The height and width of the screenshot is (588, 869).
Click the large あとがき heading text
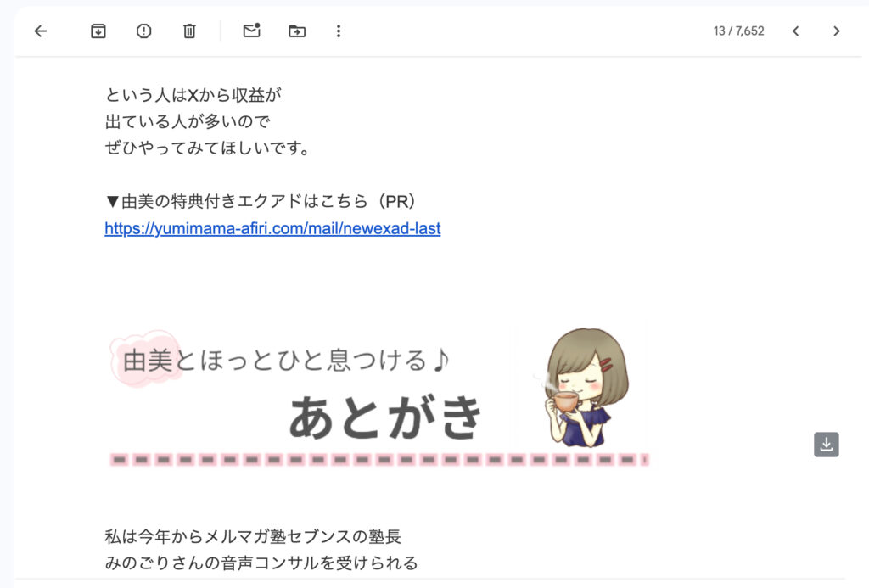tap(385, 417)
